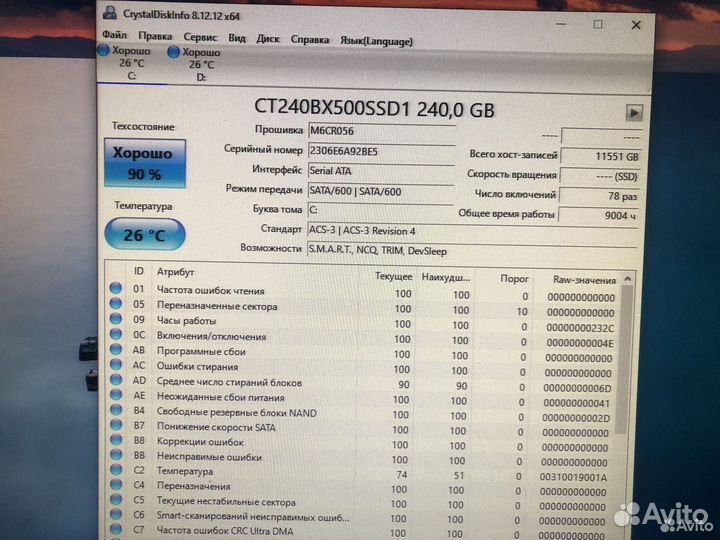The width and height of the screenshot is (720, 540).
Task: Select the Часы работы row
Action: (363, 323)
